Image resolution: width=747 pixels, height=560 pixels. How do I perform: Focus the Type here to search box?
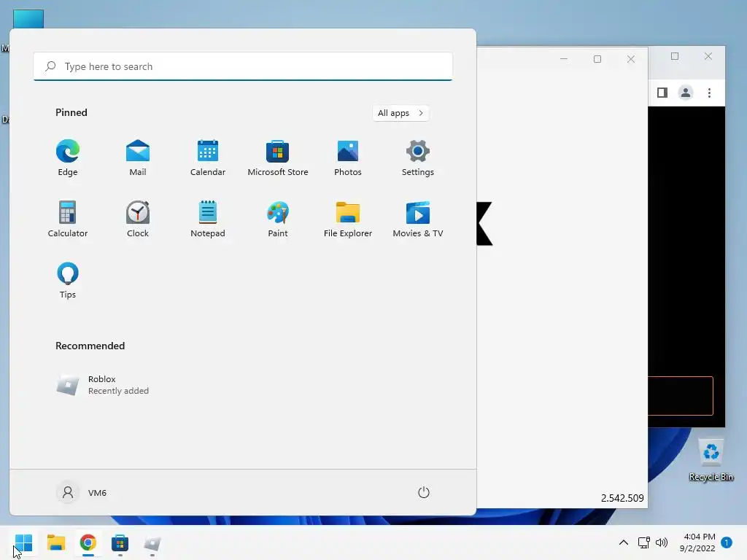pyautogui.click(x=243, y=66)
